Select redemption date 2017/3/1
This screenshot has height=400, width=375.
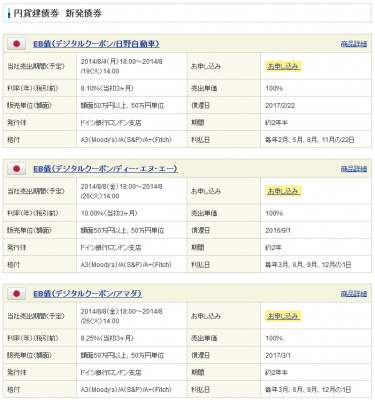click(278, 355)
